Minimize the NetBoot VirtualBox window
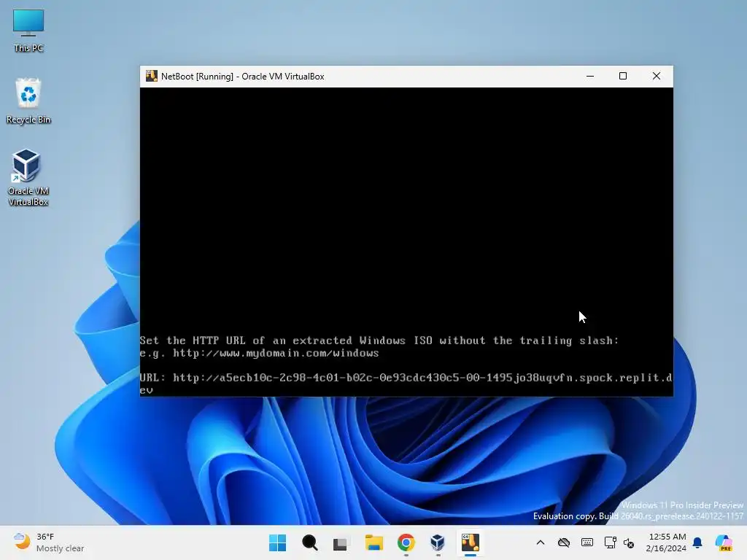747x560 pixels. click(x=589, y=76)
